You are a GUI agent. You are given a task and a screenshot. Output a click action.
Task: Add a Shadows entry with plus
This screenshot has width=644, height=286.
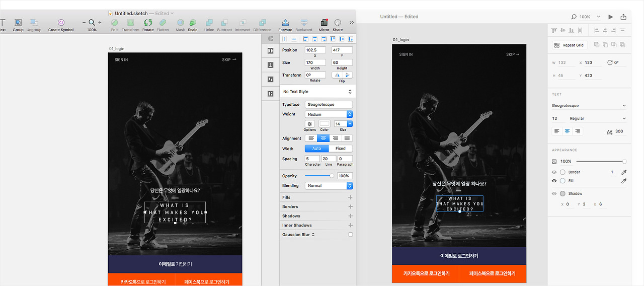(351, 216)
